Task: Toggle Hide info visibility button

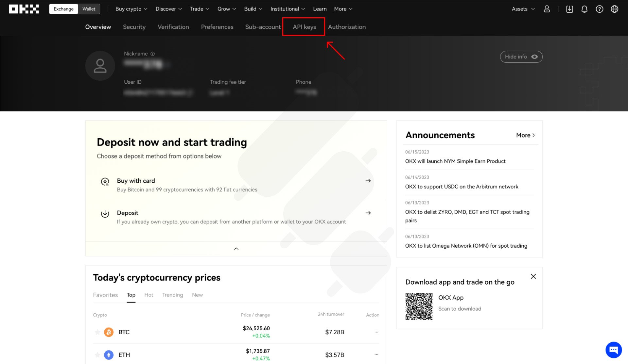Action: coord(520,56)
